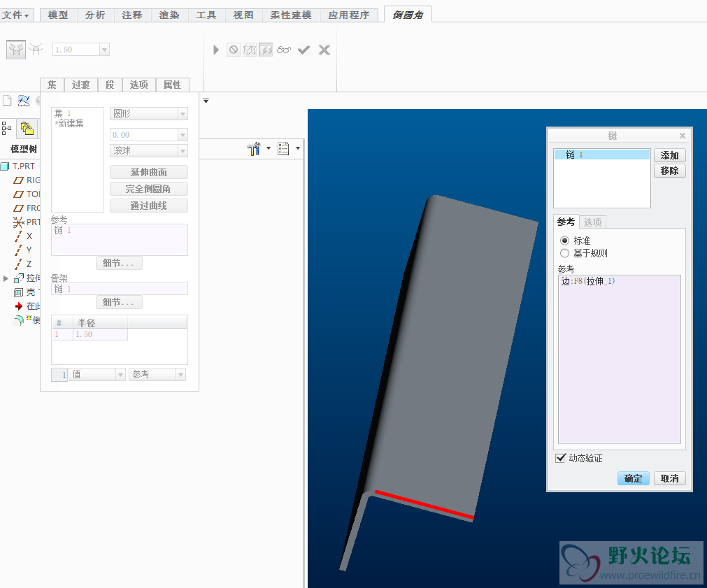Click the radius 1.50 table cell
Viewport: 707px width, 588px height.
[100, 334]
